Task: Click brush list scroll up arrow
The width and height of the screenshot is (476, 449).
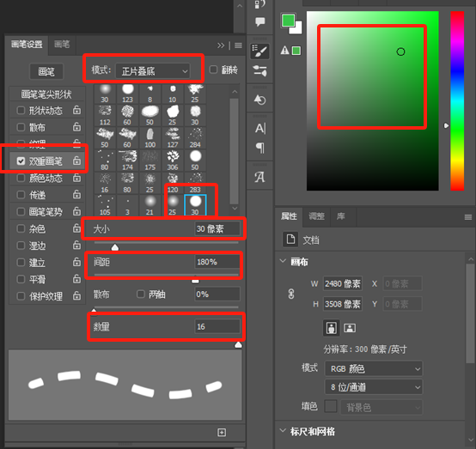Action: (235, 91)
